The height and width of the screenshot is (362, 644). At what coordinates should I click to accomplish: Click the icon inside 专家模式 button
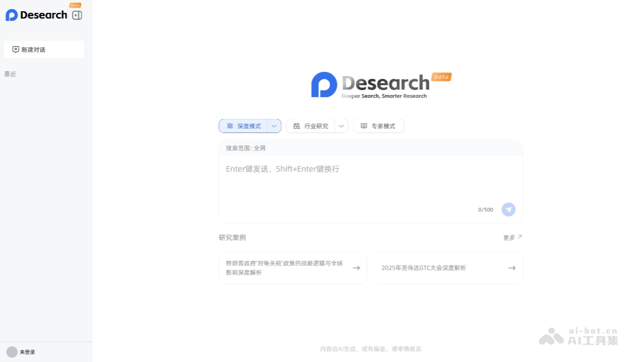[x=363, y=125]
